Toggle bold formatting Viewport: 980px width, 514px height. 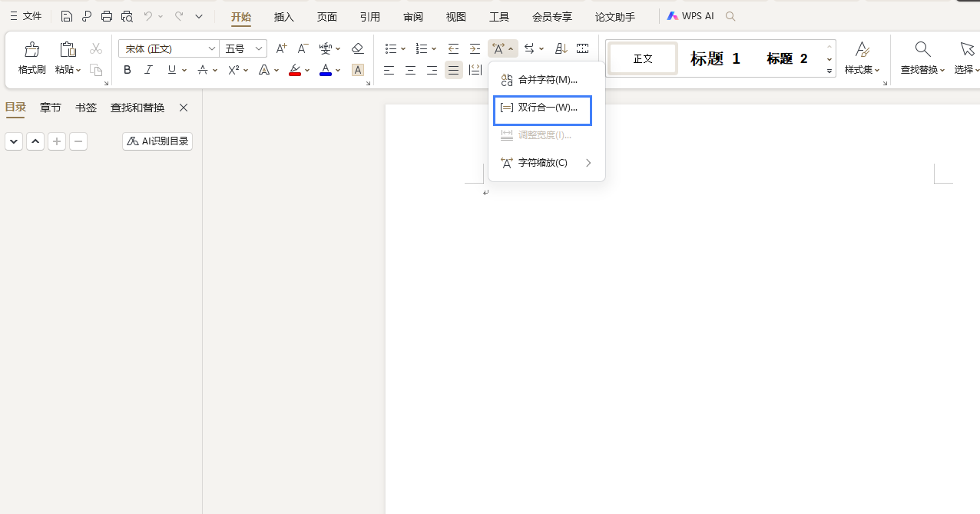point(127,70)
